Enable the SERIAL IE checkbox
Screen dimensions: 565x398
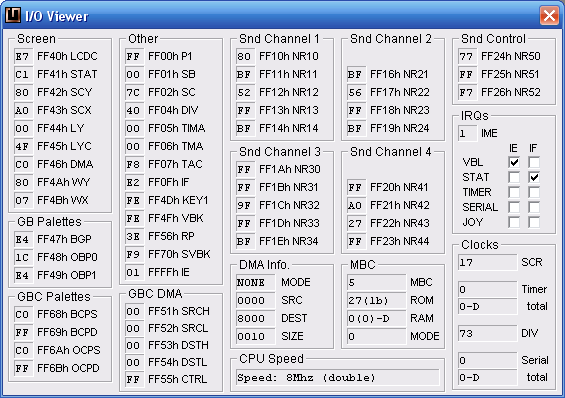[514, 207]
